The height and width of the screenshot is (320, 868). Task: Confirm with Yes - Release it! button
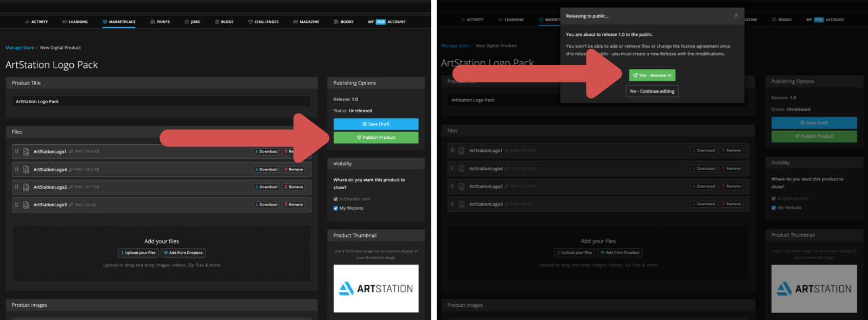click(652, 75)
